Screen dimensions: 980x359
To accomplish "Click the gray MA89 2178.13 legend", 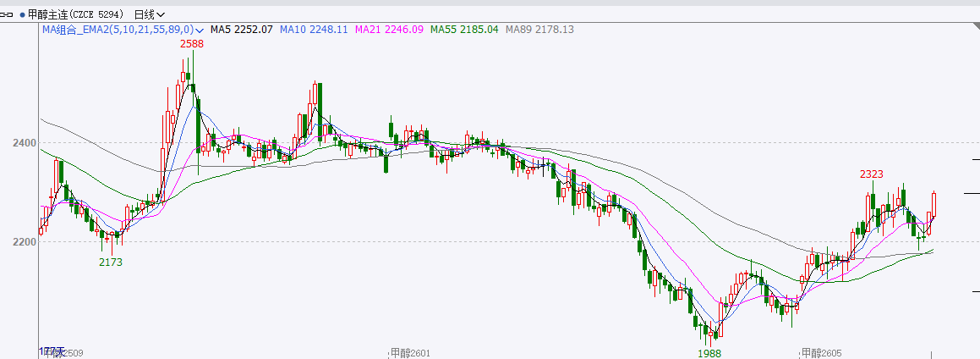I will (x=539, y=30).
